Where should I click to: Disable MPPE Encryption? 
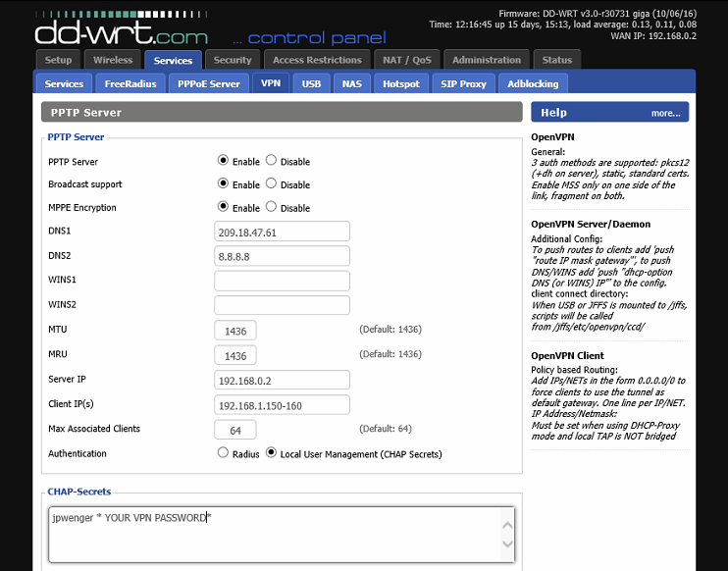(x=271, y=207)
